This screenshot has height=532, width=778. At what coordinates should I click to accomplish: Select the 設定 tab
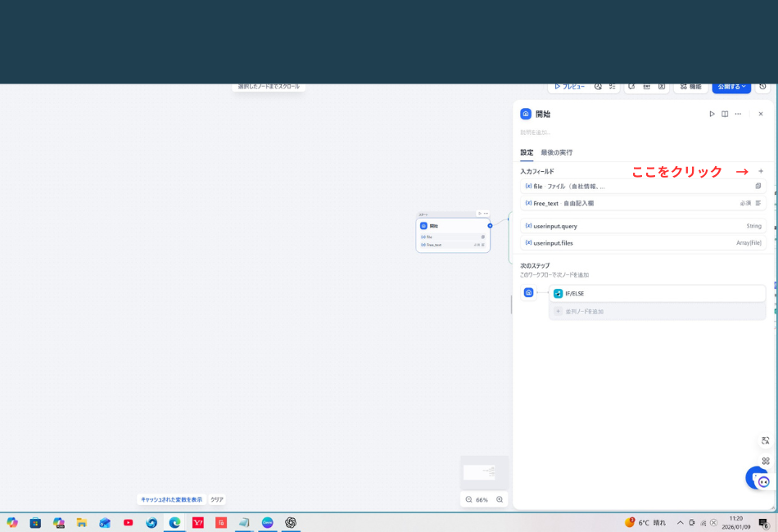point(527,152)
